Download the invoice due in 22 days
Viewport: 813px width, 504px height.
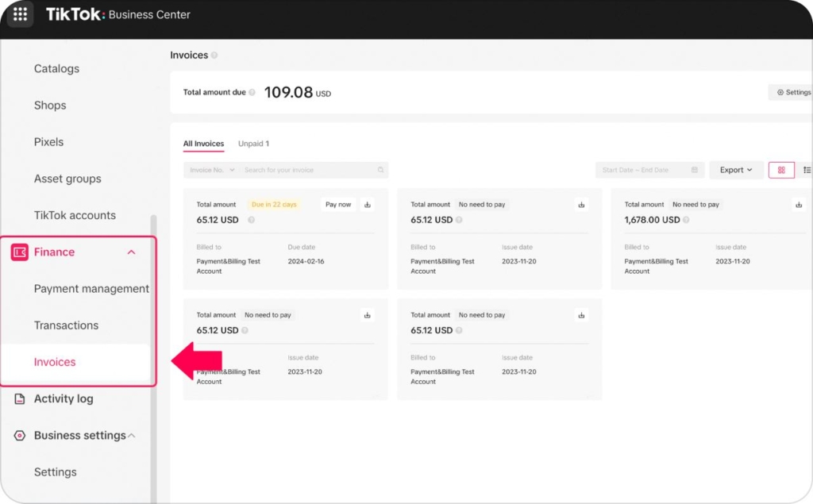[x=367, y=204]
